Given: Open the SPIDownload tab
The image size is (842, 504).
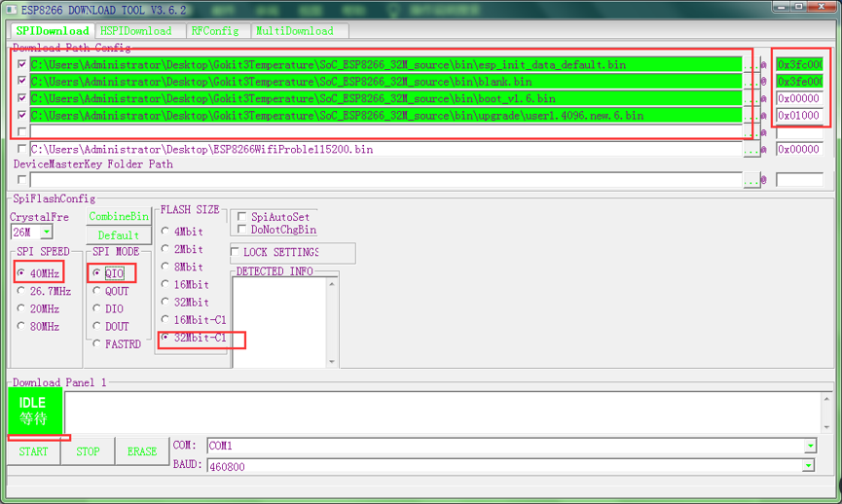Looking at the screenshot, I should click(x=53, y=31).
